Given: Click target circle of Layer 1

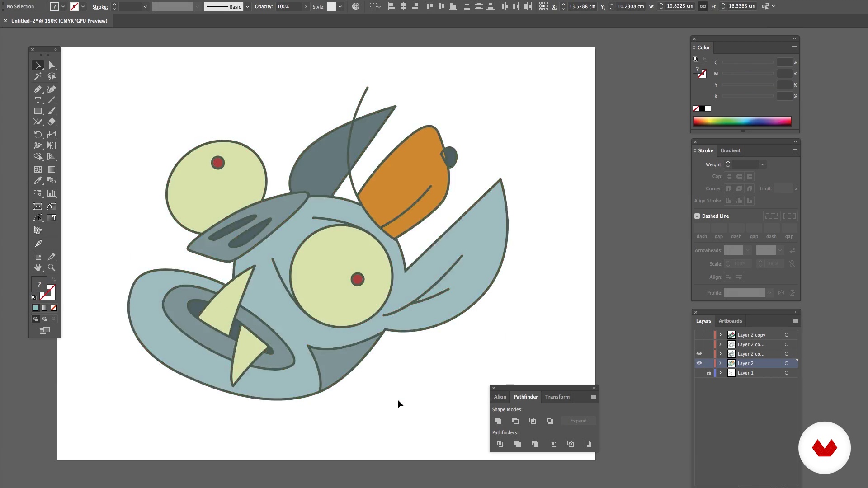Looking at the screenshot, I should pyautogui.click(x=787, y=373).
